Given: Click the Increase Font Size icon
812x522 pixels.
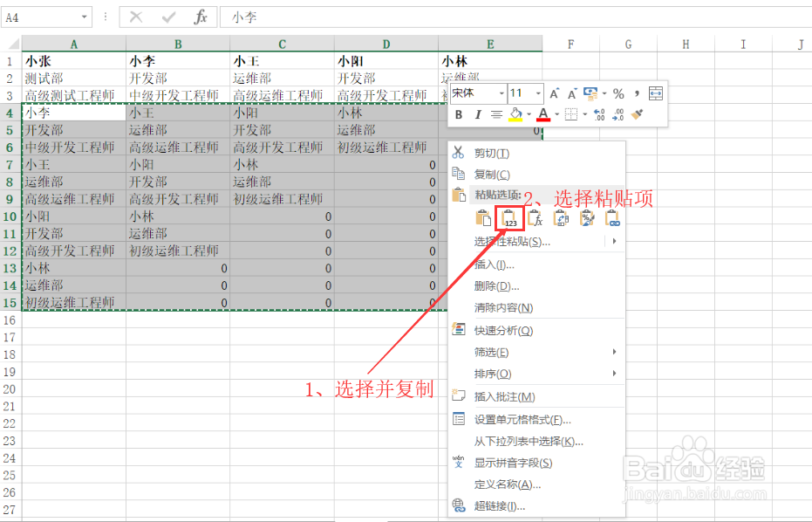Looking at the screenshot, I should pyautogui.click(x=554, y=93).
